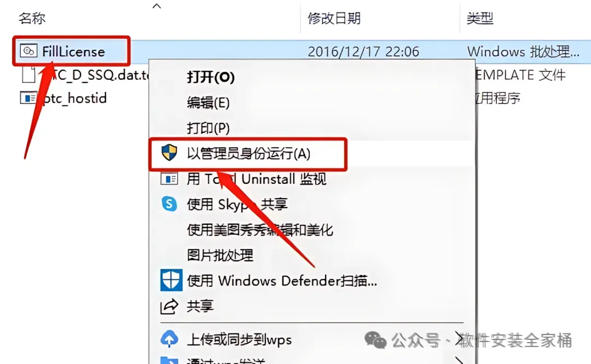The height and width of the screenshot is (364, 591).
Task: Click the WPS cloud upload icon
Action: tap(169, 339)
